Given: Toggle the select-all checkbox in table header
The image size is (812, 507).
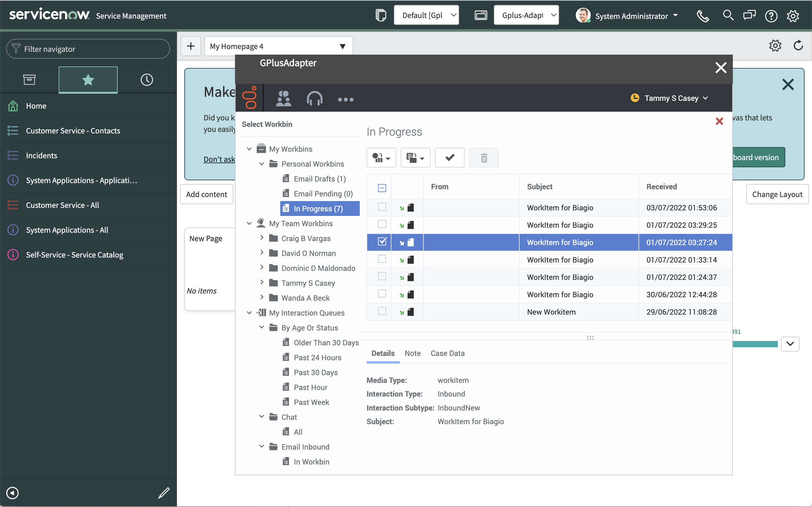Looking at the screenshot, I should pyautogui.click(x=382, y=188).
